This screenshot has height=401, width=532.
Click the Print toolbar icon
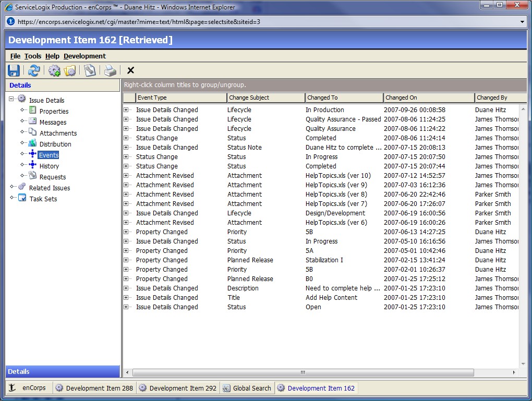click(x=110, y=70)
